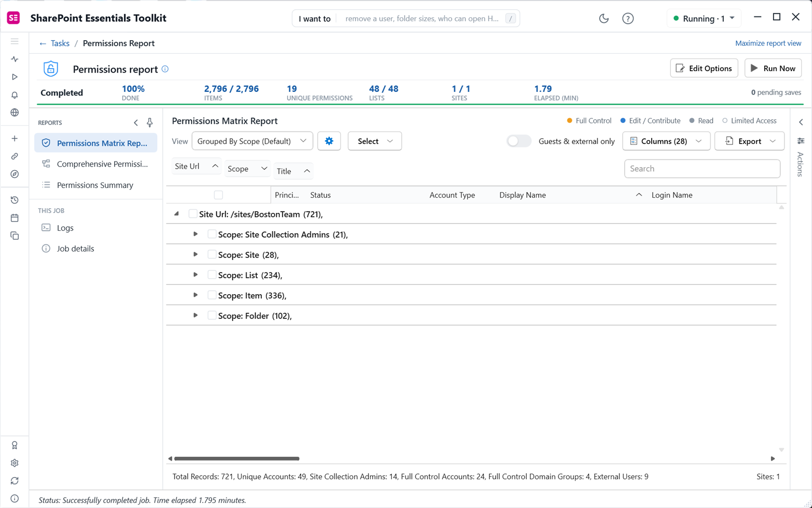Image resolution: width=812 pixels, height=508 pixels.
Task: Open the history clock icon in sidebar
Action: point(15,200)
